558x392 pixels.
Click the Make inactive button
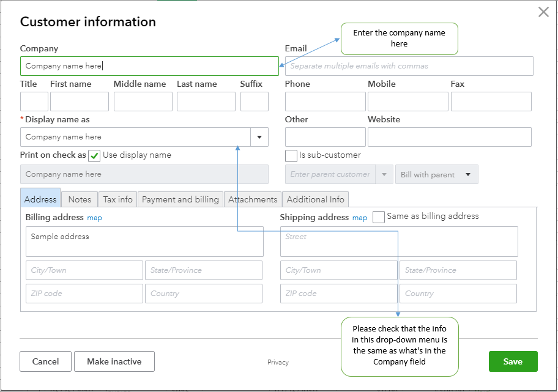[114, 361]
